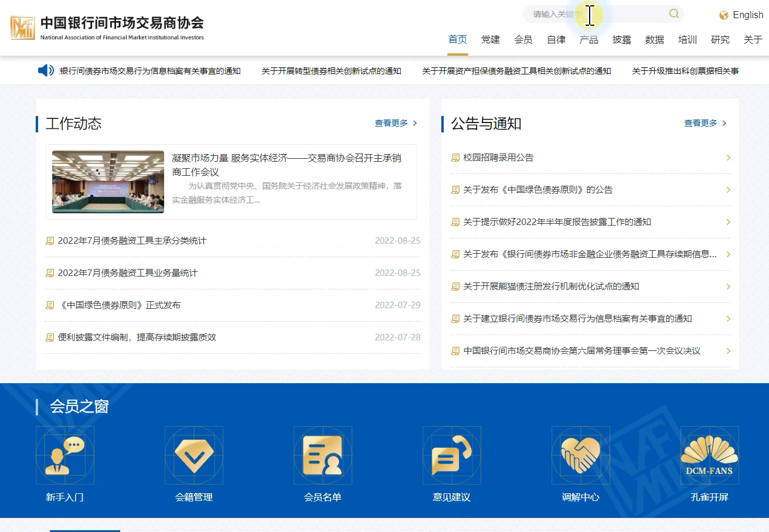Image resolution: width=769 pixels, height=532 pixels.
Task: Click document icon beside 中国银行间市场交易商协会第六届常务理事会
Action: (x=455, y=351)
